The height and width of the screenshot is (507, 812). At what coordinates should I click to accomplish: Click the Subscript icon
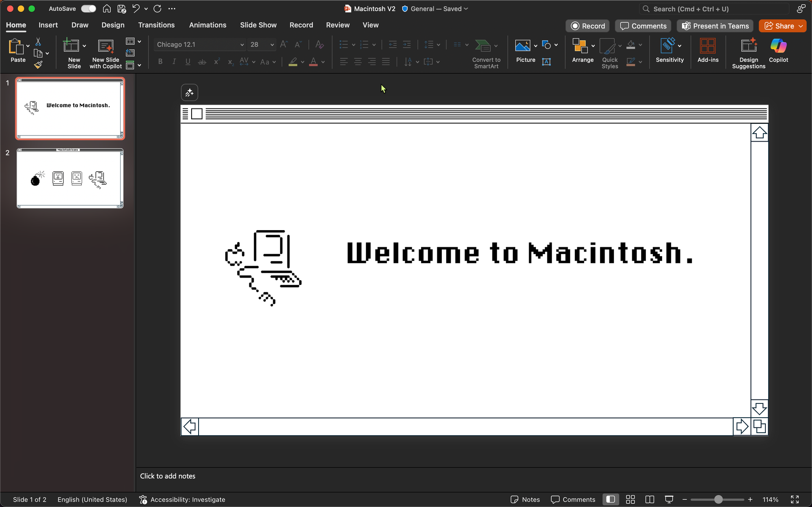pyautogui.click(x=230, y=62)
